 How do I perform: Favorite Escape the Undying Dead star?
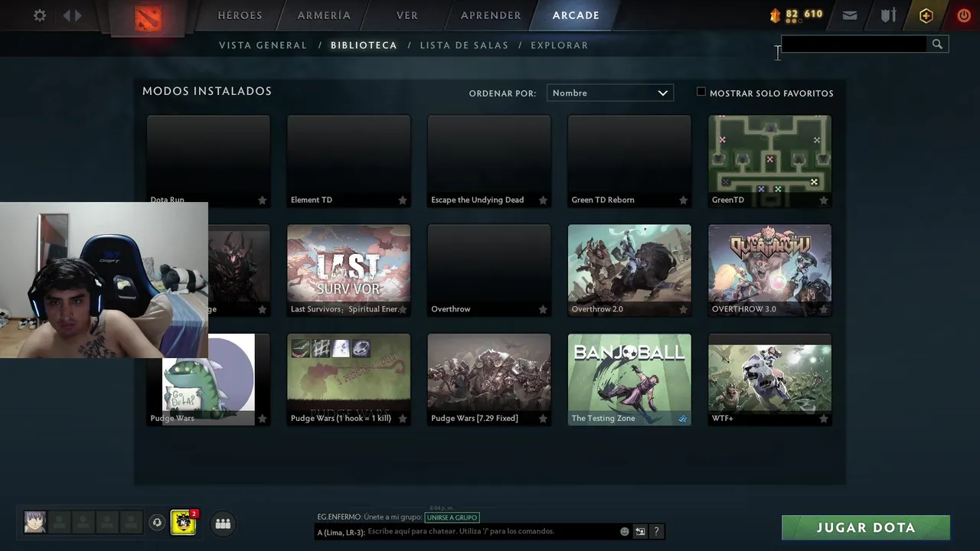(543, 200)
